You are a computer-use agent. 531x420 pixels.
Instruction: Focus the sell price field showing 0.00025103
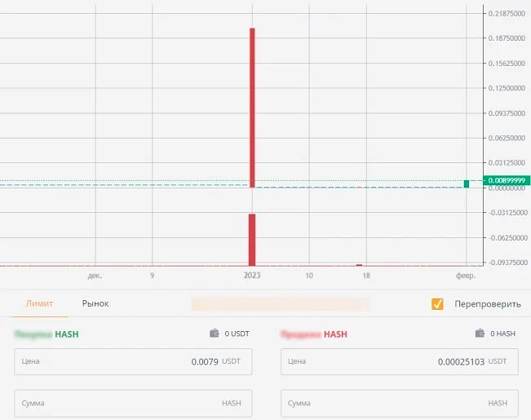[400, 361]
